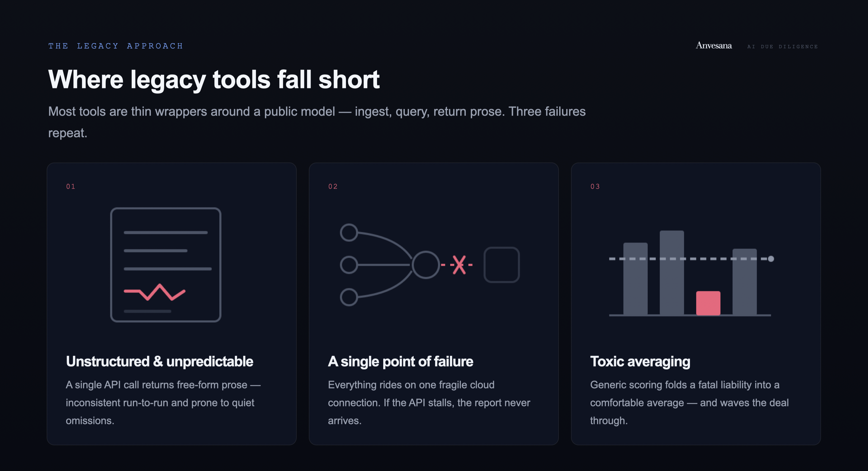Click the tallest gray bar in the chart
Viewport: 868px width, 471px height.
pyautogui.click(x=672, y=273)
